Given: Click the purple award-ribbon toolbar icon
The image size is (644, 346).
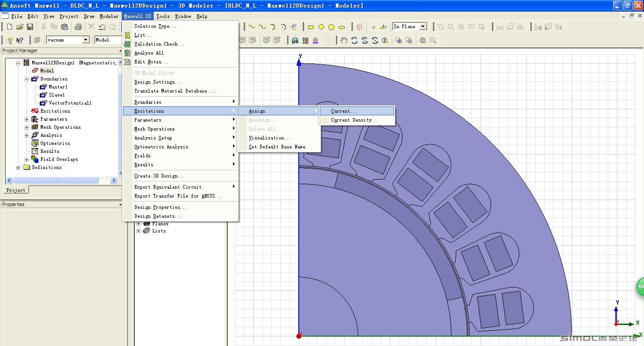Looking at the screenshot, I should [316, 40].
